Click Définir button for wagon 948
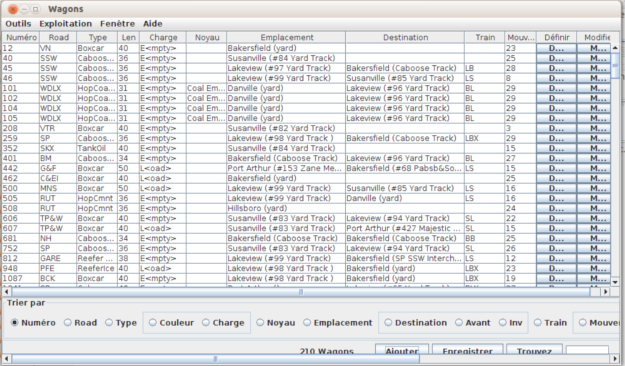 click(556, 268)
